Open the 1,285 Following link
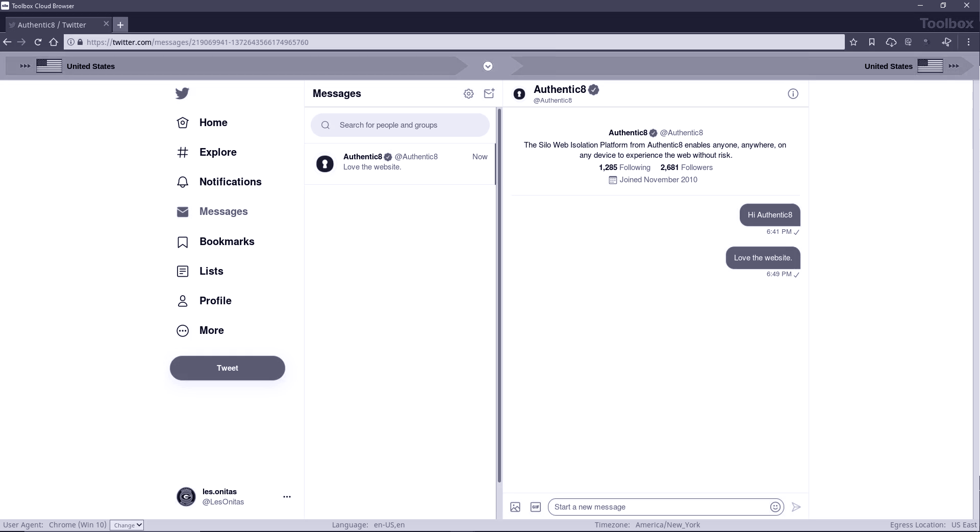 pyautogui.click(x=624, y=167)
